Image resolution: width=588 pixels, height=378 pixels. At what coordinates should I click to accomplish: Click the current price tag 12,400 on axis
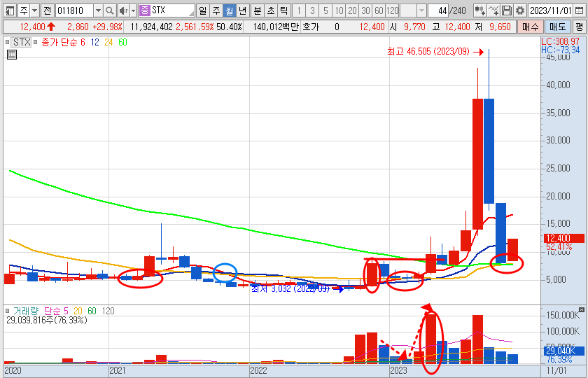(563, 238)
